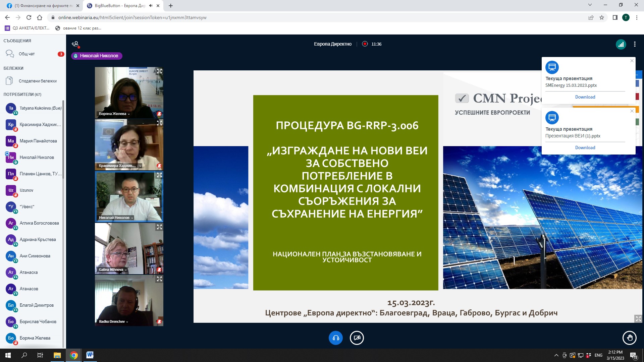The width and height of the screenshot is (644, 362).
Task: Fullscreen Красимира Хаджик webcam
Action: pos(160,123)
